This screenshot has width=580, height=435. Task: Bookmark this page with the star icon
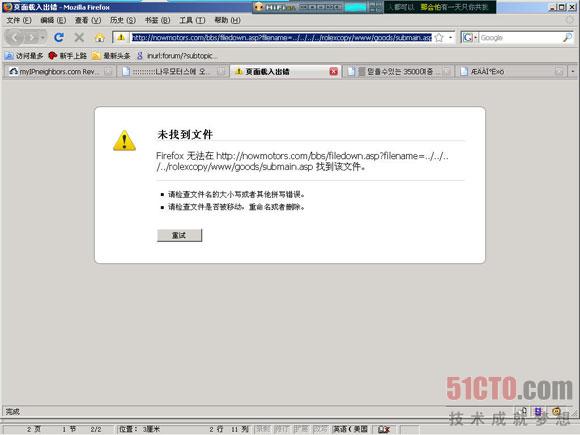(x=439, y=37)
